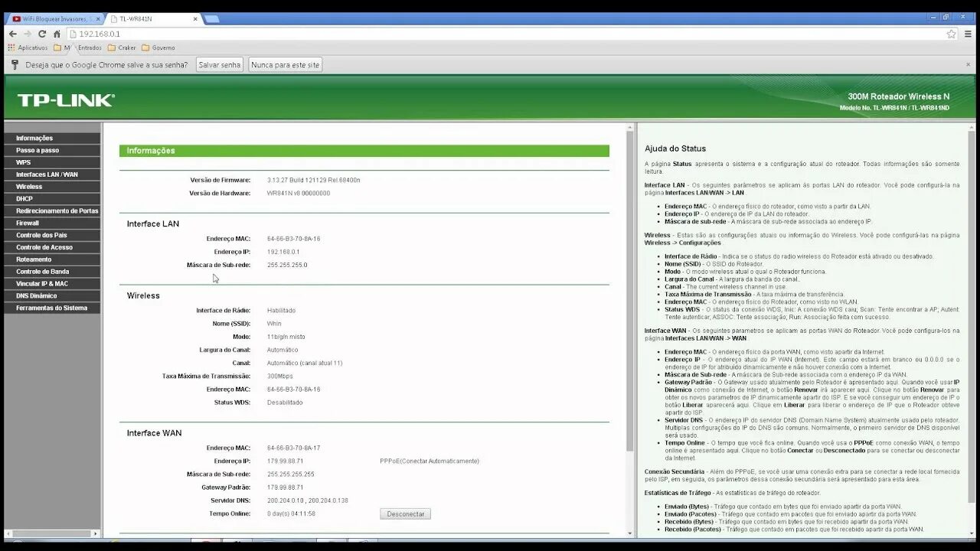
Task: Open the Roteamento menu
Action: click(52, 259)
